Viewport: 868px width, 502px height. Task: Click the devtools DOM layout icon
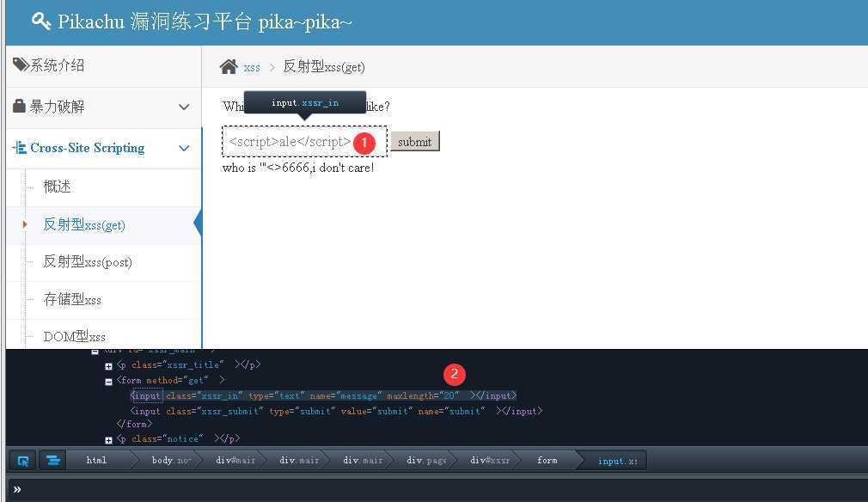pyautogui.click(x=53, y=461)
